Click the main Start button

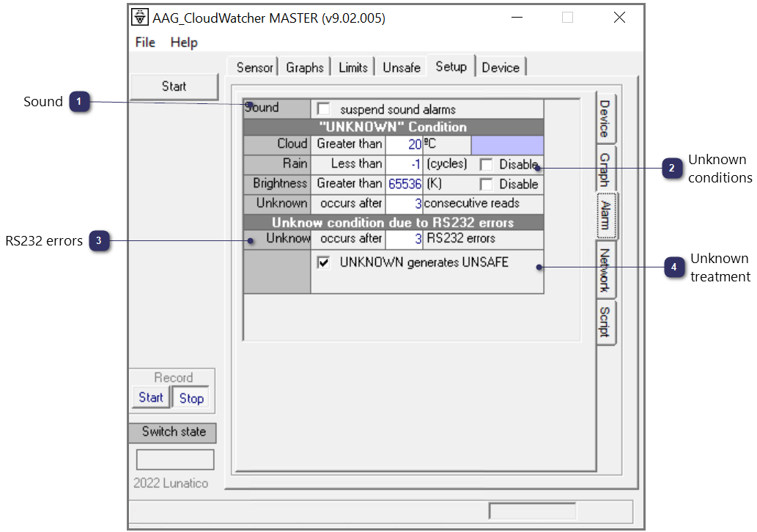pos(174,86)
